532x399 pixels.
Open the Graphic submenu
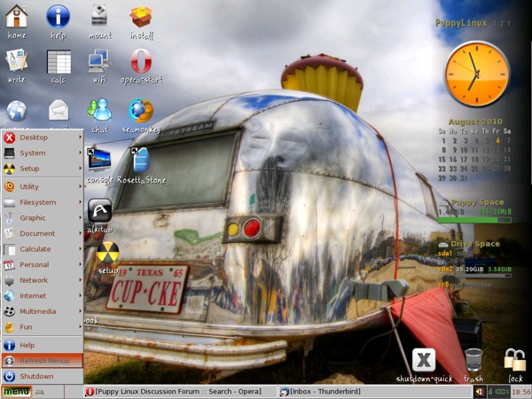tap(43, 218)
